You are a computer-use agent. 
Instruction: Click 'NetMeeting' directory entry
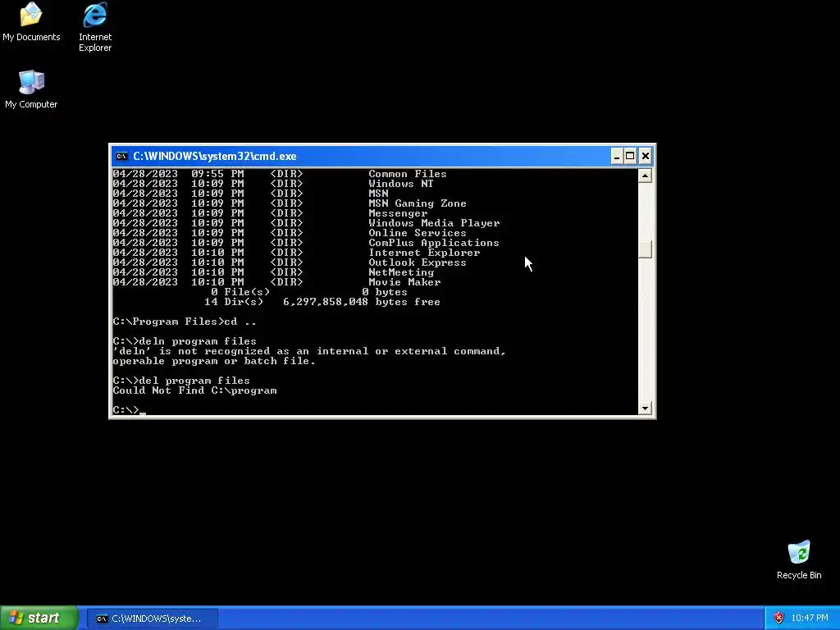click(401, 272)
